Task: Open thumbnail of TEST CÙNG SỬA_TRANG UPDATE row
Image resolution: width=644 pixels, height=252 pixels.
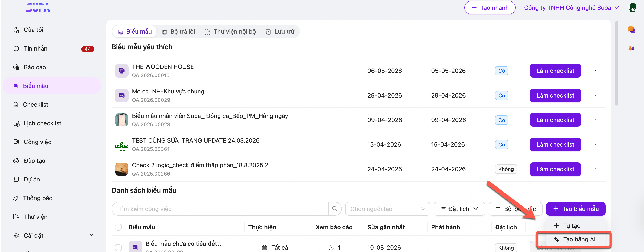Action: pos(122,144)
